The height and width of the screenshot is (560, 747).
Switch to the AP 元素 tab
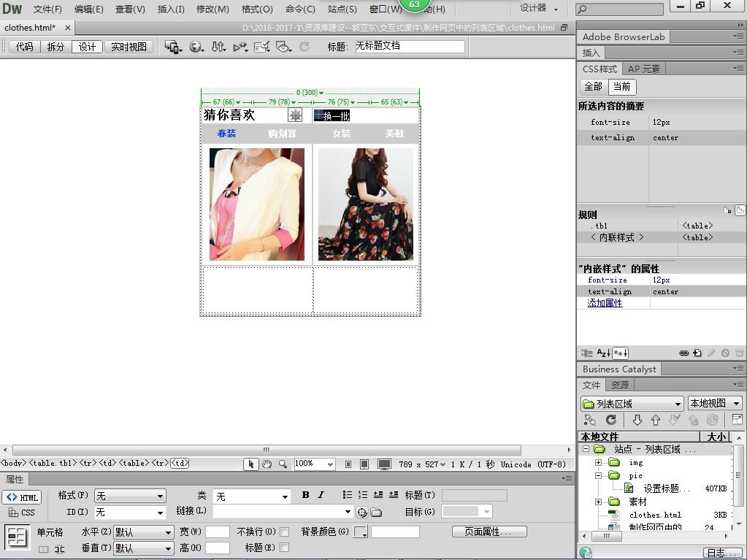643,69
